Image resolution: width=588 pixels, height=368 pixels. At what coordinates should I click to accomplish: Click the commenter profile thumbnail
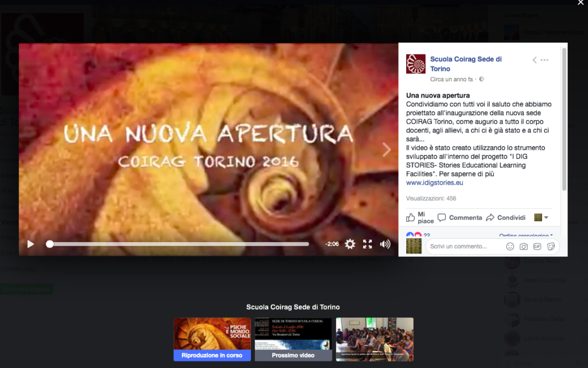(x=414, y=246)
